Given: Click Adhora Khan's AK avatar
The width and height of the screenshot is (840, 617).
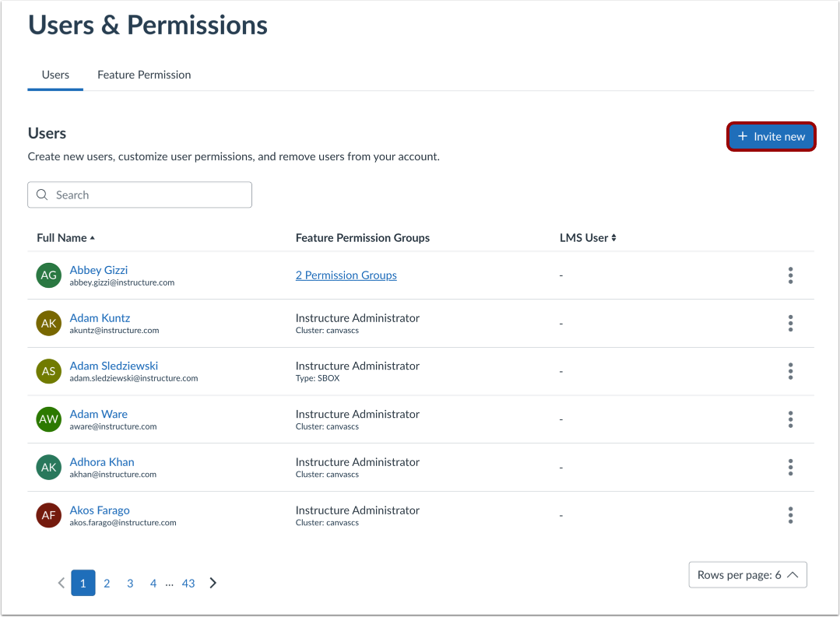Looking at the screenshot, I should tap(48, 467).
